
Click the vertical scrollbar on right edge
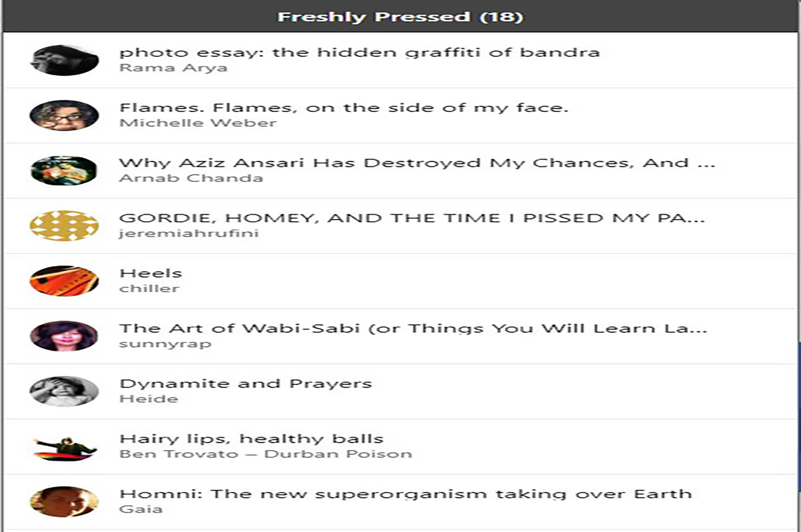(798, 416)
